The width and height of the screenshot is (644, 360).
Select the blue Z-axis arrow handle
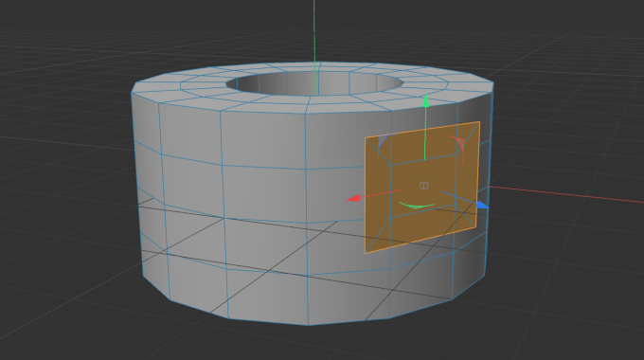(x=483, y=205)
